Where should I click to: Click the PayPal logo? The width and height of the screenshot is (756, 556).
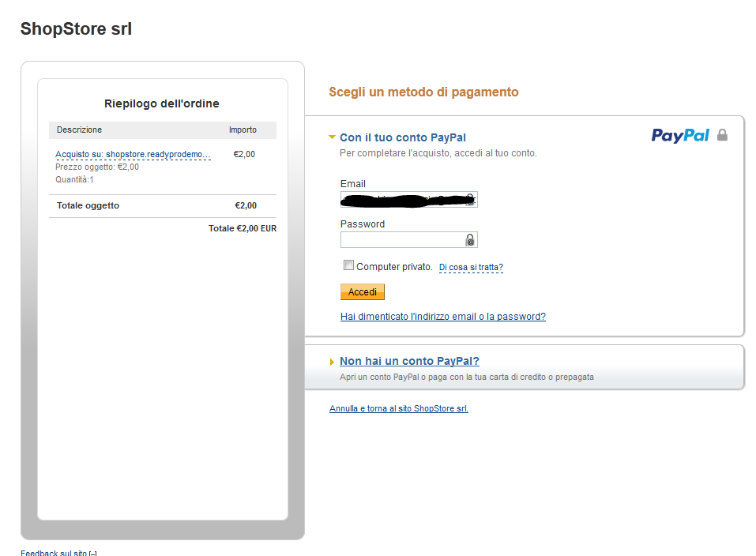coord(680,136)
